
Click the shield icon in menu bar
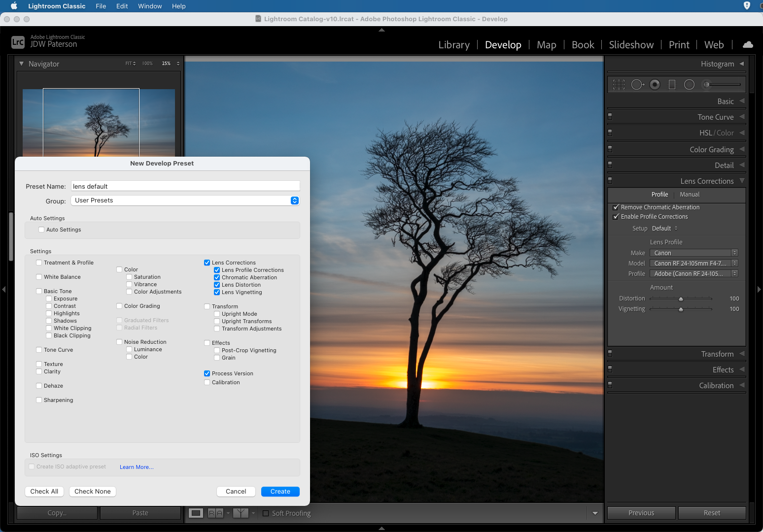coord(747,5)
